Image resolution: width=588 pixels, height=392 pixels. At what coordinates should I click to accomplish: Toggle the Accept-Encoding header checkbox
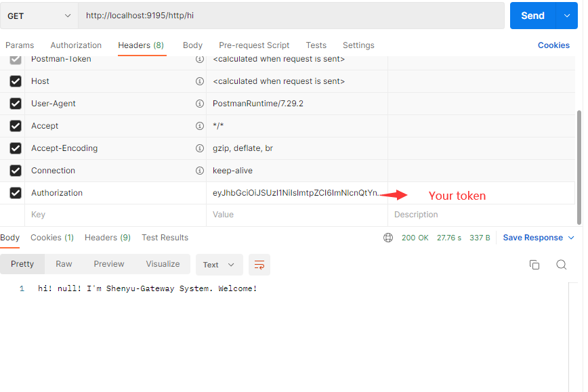[x=16, y=148]
